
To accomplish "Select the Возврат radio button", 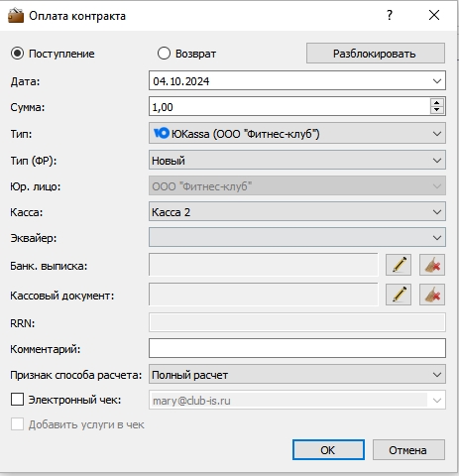I will (164, 54).
